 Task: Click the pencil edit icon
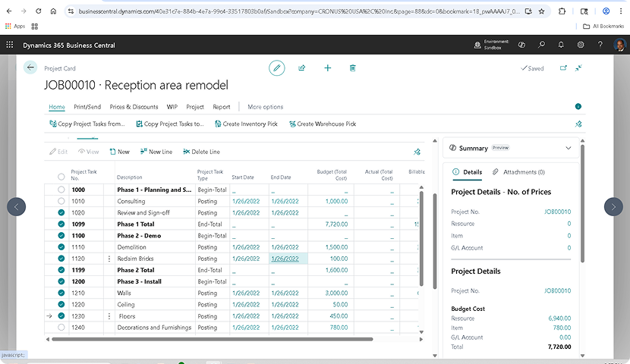coord(277,68)
